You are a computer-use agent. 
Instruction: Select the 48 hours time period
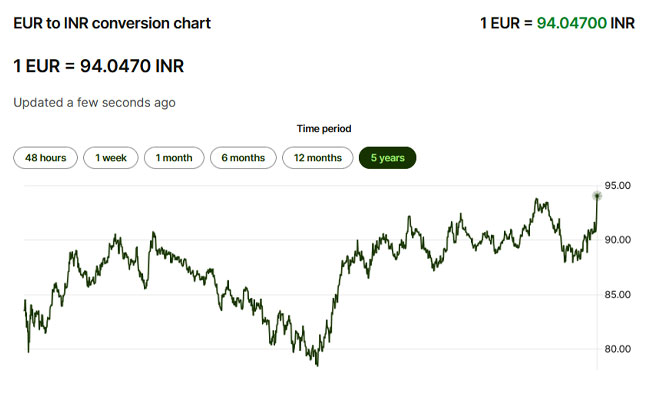click(x=45, y=158)
